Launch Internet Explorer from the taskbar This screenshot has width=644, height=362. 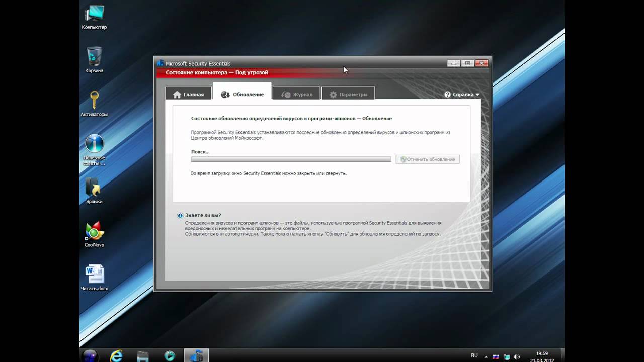(117, 355)
